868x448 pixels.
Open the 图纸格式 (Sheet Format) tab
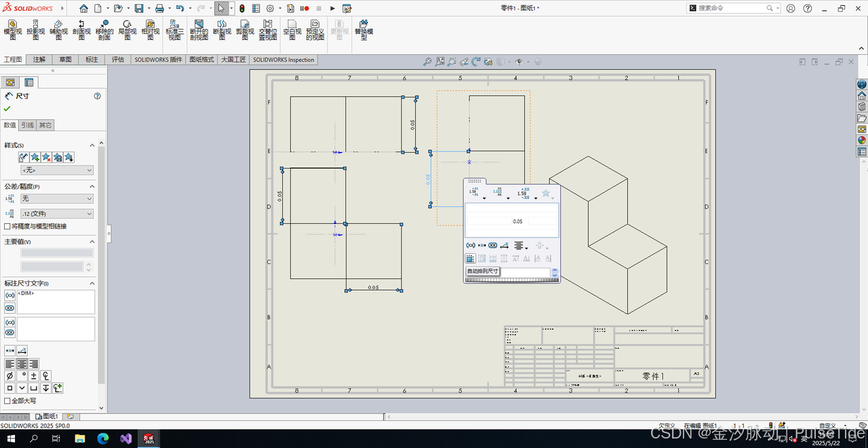(201, 60)
